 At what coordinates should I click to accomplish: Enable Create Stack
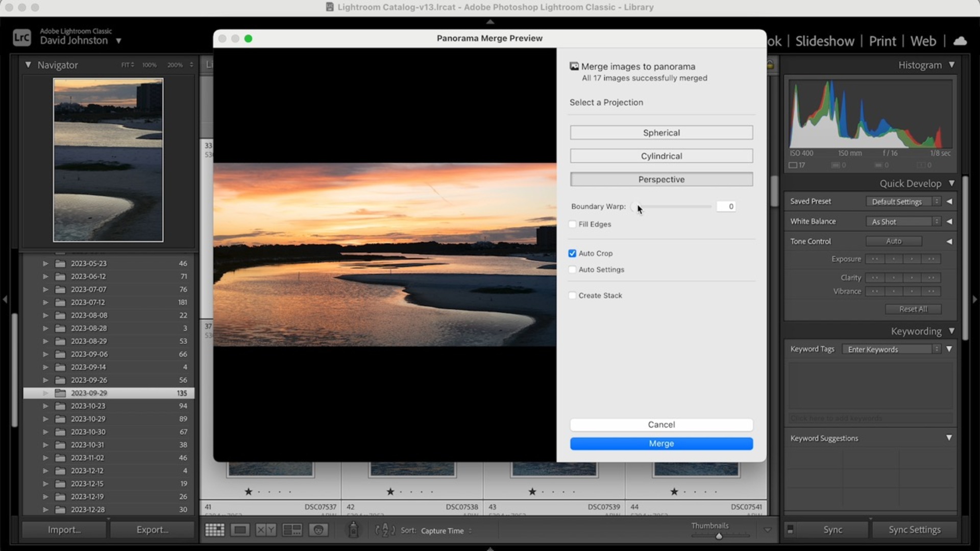573,295
